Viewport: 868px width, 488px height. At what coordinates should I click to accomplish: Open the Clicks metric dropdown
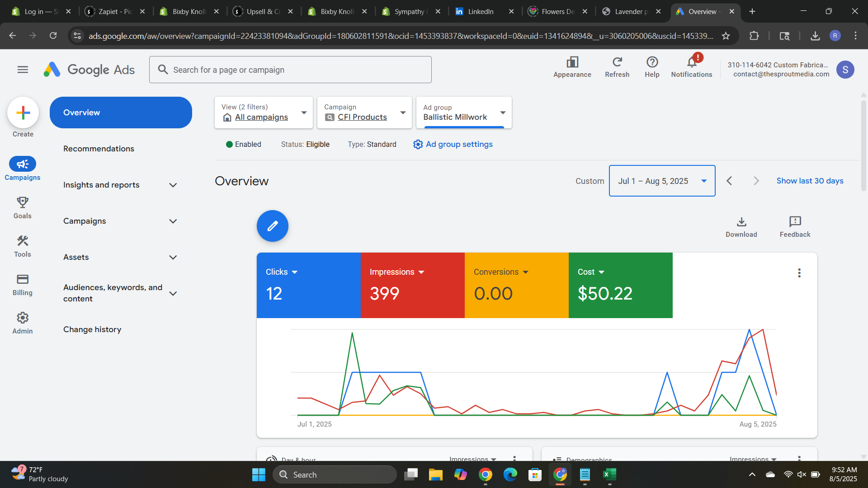pos(282,272)
